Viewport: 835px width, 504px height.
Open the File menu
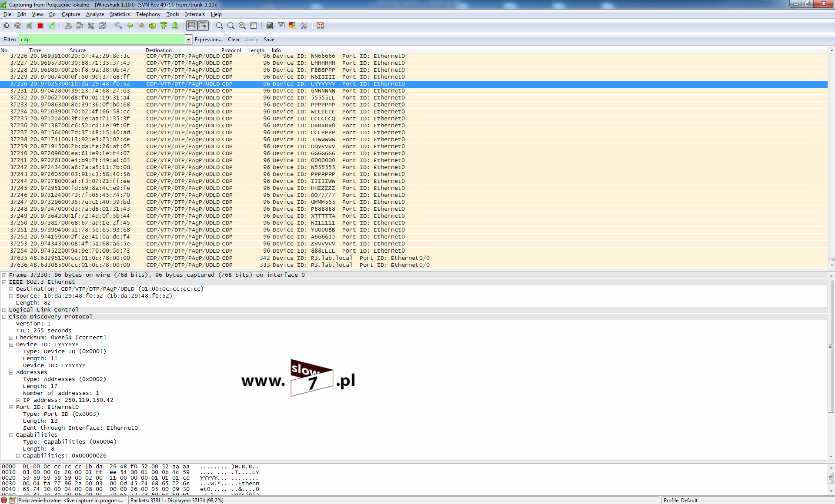[x=7, y=14]
